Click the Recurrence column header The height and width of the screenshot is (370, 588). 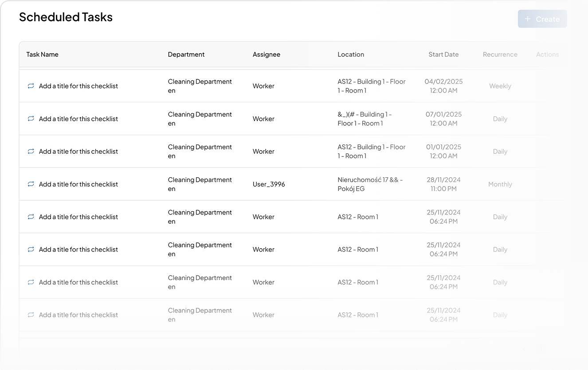[500, 55]
